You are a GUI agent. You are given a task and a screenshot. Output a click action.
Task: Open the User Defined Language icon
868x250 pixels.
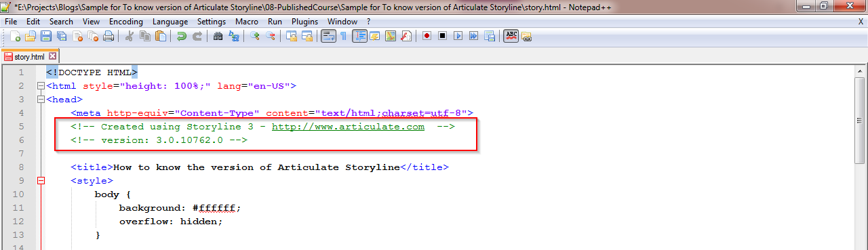[375, 36]
